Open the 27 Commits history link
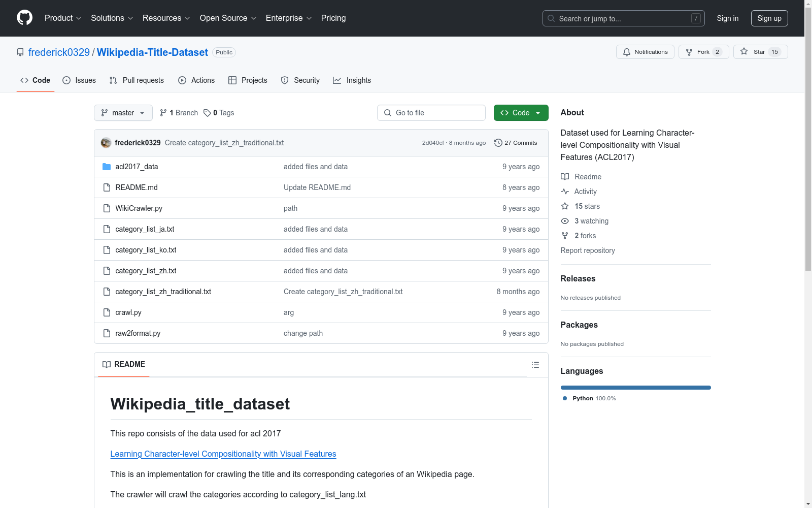Image resolution: width=812 pixels, height=508 pixels. (x=516, y=143)
